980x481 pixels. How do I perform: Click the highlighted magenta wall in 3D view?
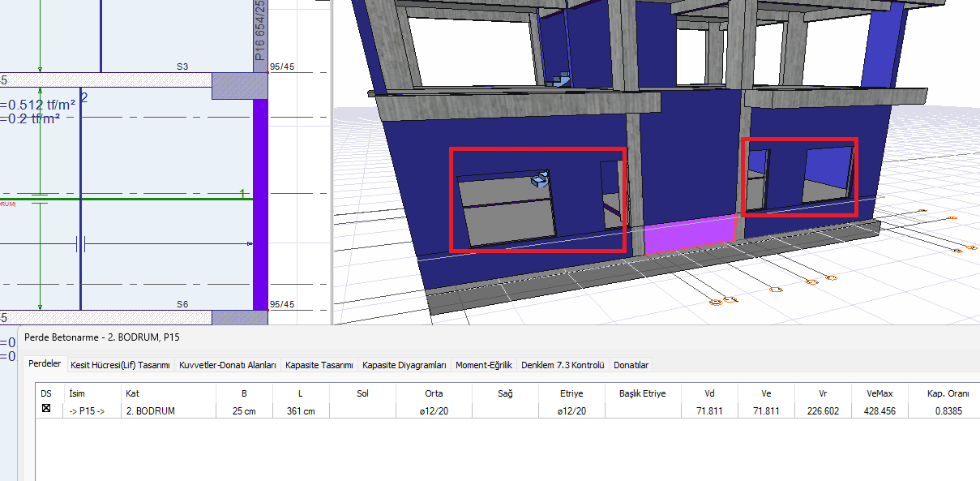point(689,234)
